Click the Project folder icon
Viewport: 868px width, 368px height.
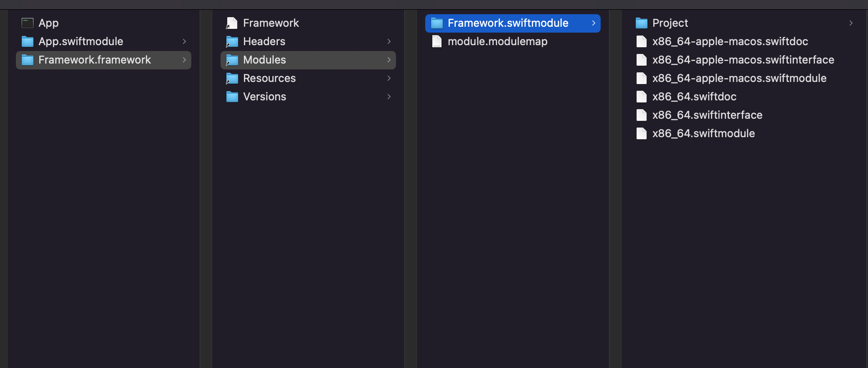[642, 23]
